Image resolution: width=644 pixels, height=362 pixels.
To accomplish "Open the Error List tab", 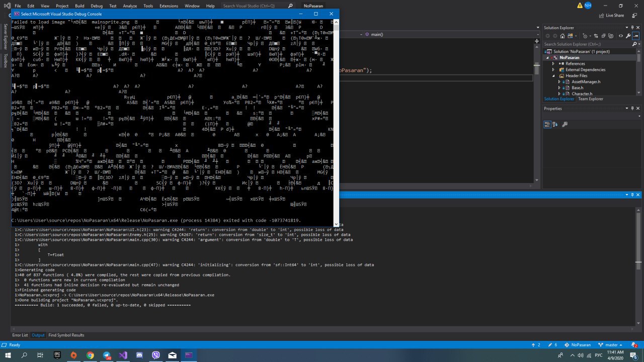I will [20, 335].
